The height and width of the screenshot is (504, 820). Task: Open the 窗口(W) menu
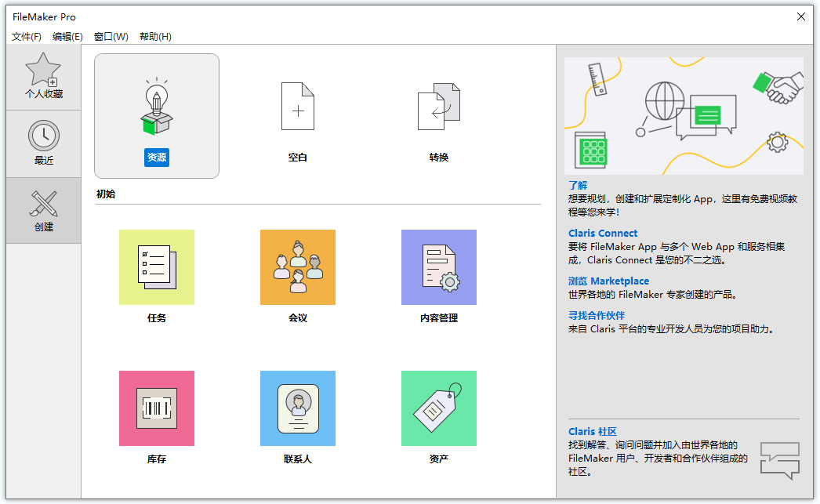pyautogui.click(x=111, y=37)
